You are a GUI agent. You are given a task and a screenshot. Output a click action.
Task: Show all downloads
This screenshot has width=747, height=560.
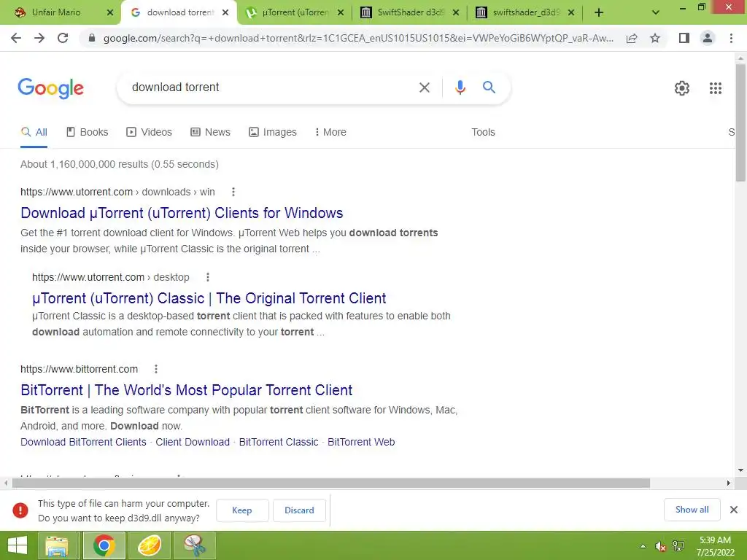pyautogui.click(x=692, y=510)
